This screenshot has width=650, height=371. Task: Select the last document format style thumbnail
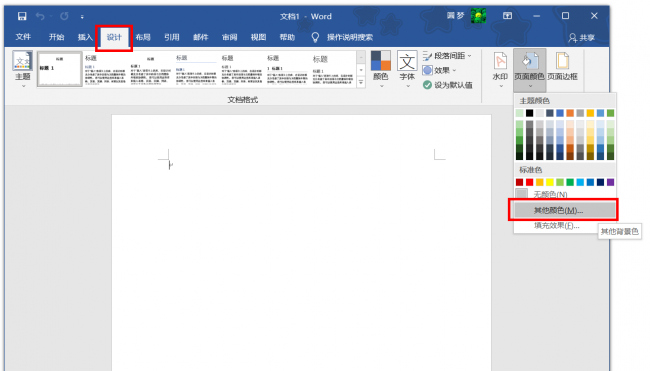[333, 69]
